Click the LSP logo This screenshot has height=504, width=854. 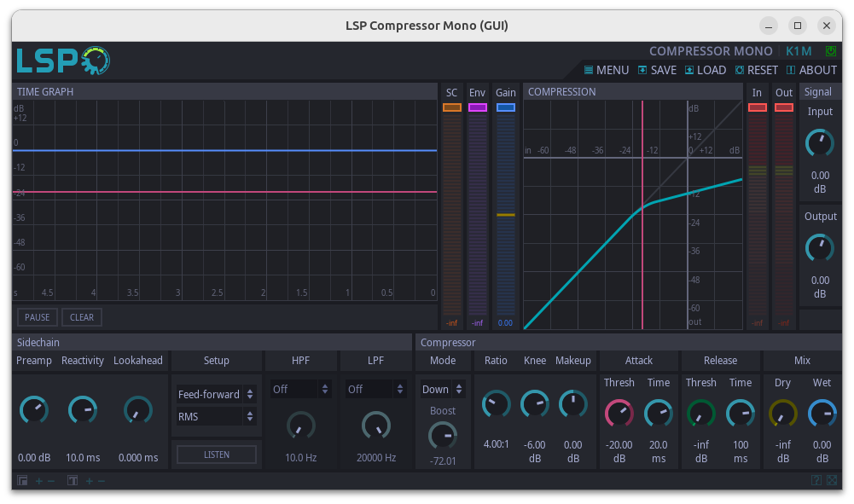point(63,61)
